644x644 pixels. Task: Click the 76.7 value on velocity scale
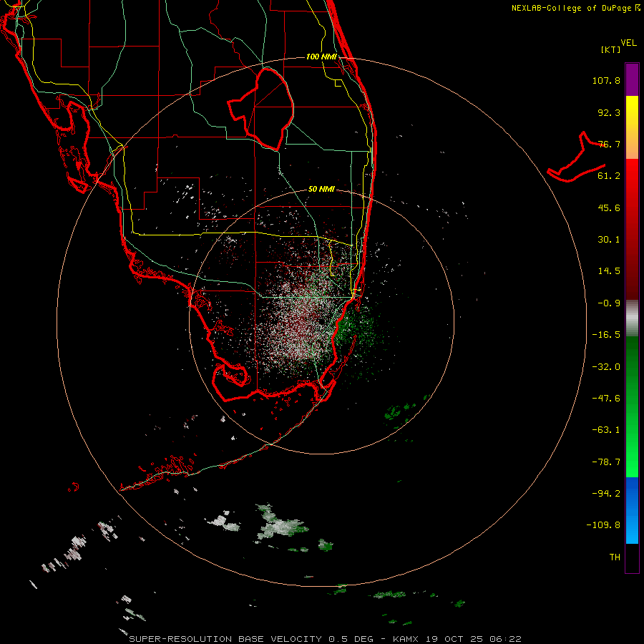pos(609,144)
